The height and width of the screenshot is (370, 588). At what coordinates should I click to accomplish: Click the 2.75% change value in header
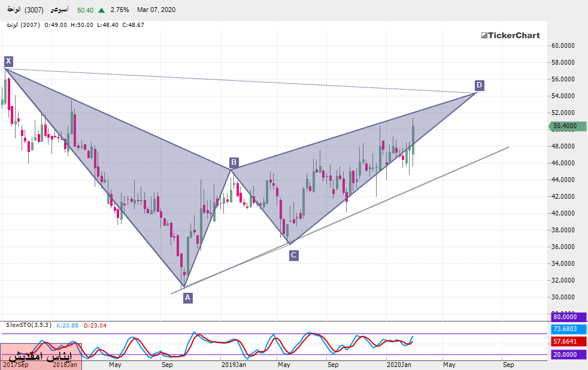[120, 10]
